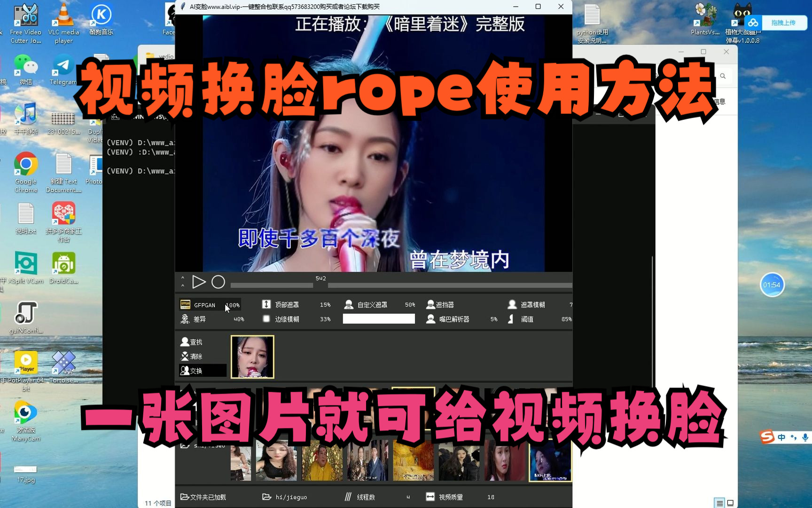Click the 视频质量 value 18

pyautogui.click(x=491, y=497)
